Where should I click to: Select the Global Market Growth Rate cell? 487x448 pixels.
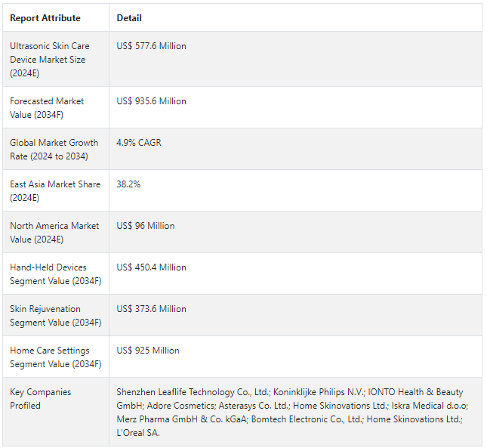coord(56,149)
